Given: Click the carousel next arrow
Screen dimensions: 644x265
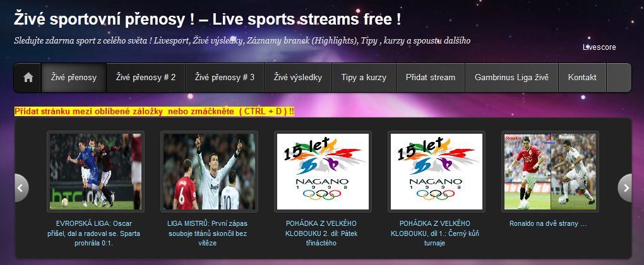Looking at the screenshot, I should tap(624, 188).
